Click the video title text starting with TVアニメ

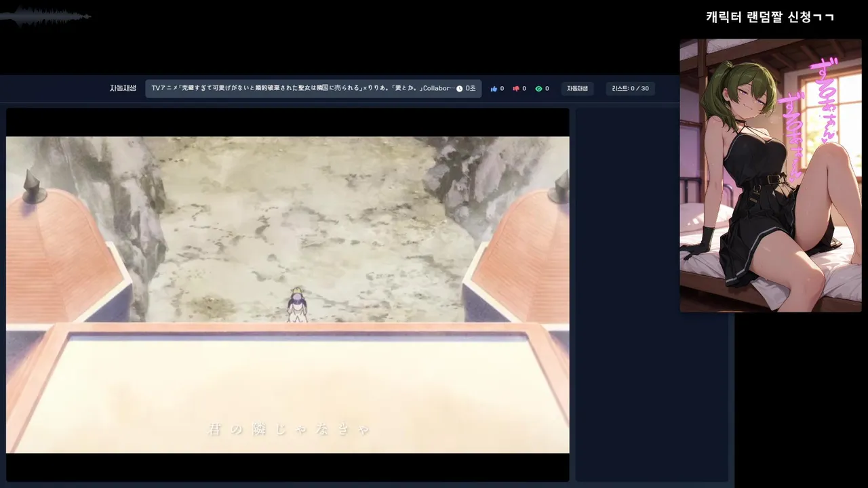click(x=303, y=89)
